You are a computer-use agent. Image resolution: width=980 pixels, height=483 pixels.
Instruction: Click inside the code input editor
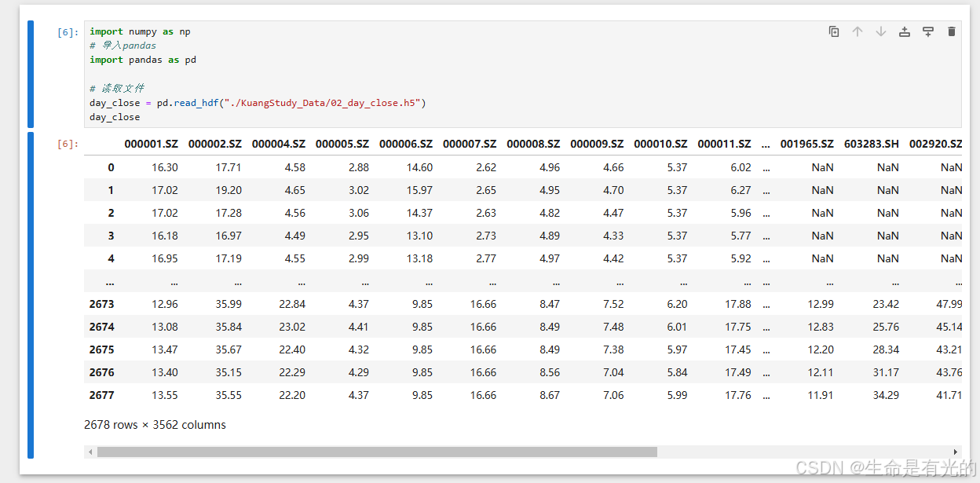point(522,74)
